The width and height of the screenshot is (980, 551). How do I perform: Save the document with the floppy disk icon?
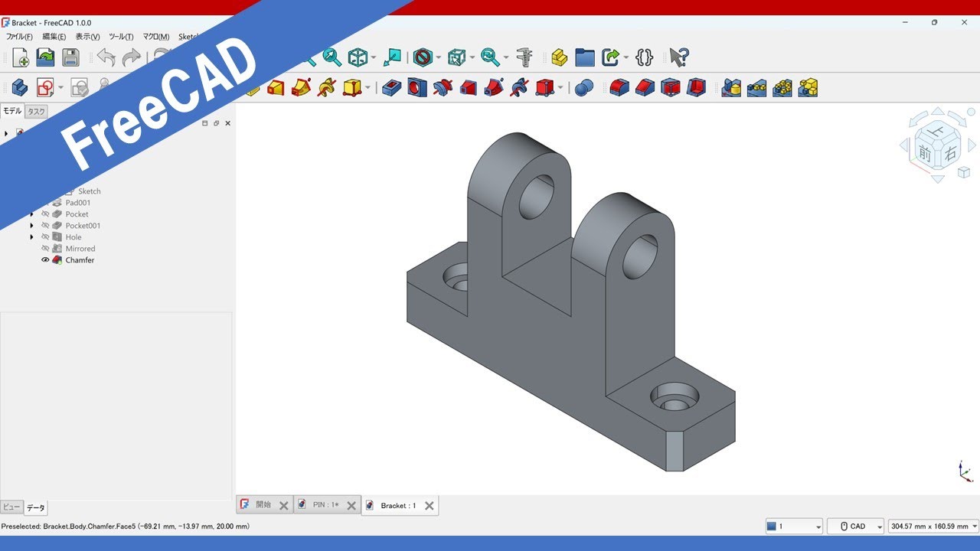(x=70, y=57)
